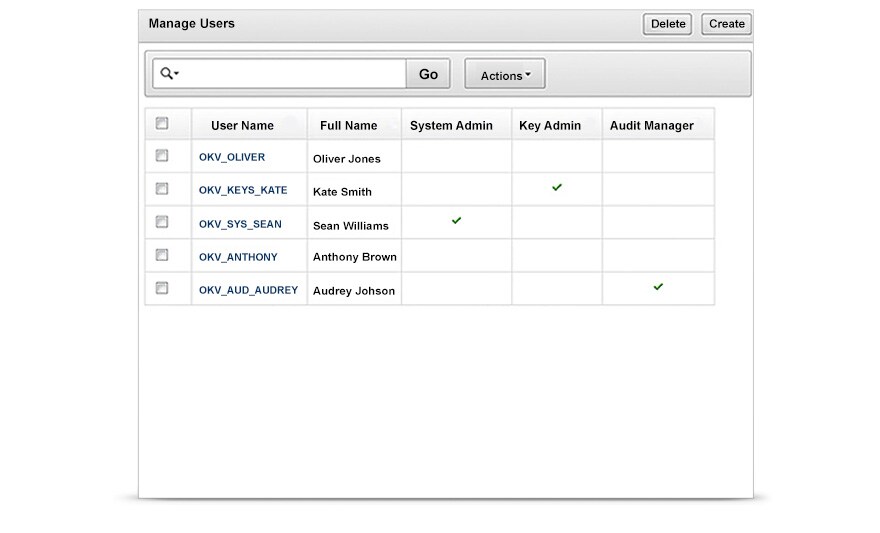Click Audrey Johson's Audit Manager checkmark

[x=658, y=287]
